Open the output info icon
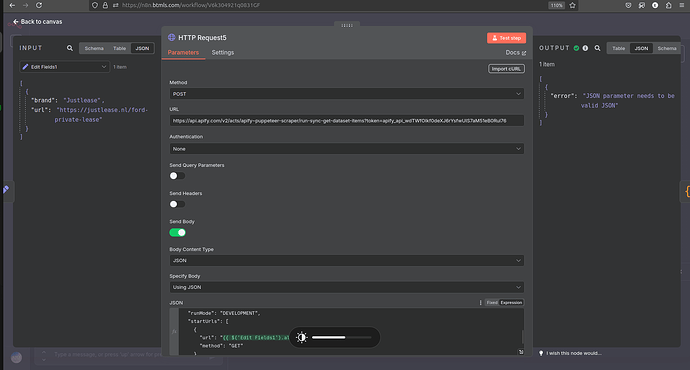Screen dimensions: 690x370 point(585,48)
